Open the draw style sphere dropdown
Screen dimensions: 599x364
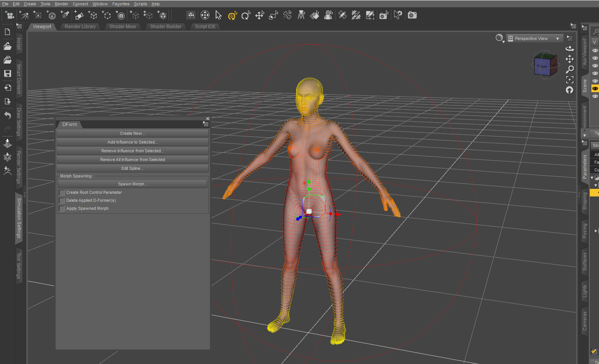point(500,38)
